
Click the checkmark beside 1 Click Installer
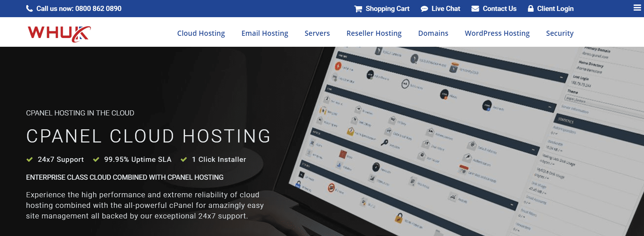[184, 159]
